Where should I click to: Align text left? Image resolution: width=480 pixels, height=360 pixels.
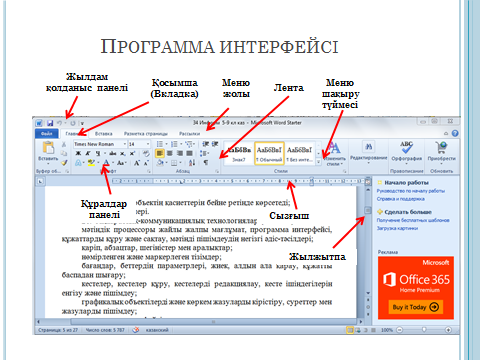pos(160,153)
